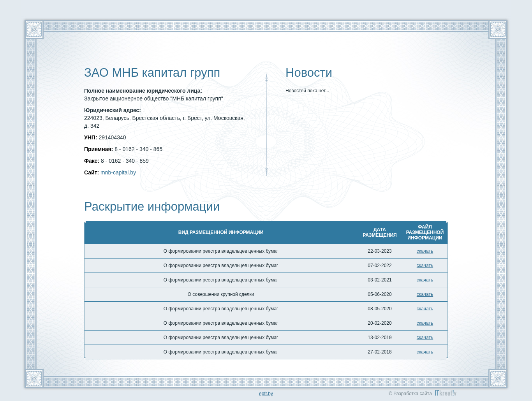
Task: Download the file dated 08-05-2020
Action: pos(425,309)
